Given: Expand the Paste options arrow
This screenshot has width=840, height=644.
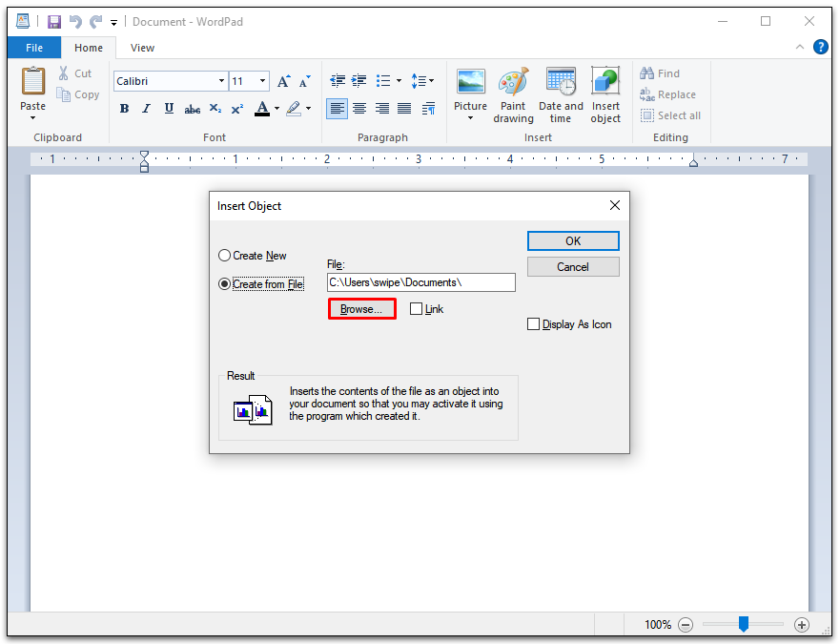Looking at the screenshot, I should pyautogui.click(x=32, y=117).
